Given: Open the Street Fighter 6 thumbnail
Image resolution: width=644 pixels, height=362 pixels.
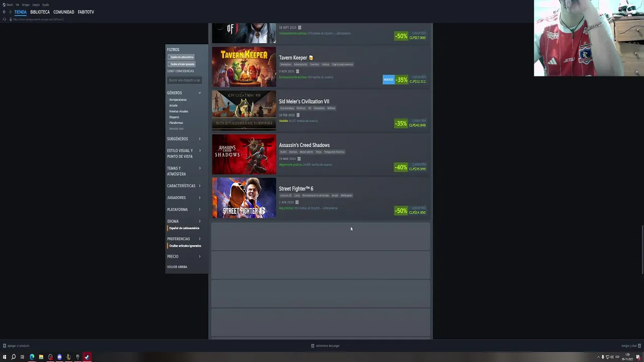Looking at the screenshot, I should pyautogui.click(x=244, y=198).
